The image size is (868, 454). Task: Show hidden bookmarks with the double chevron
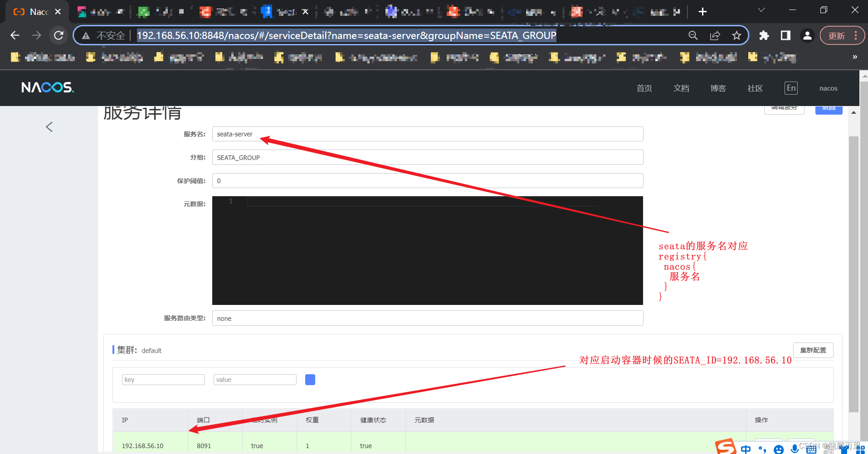[855, 57]
